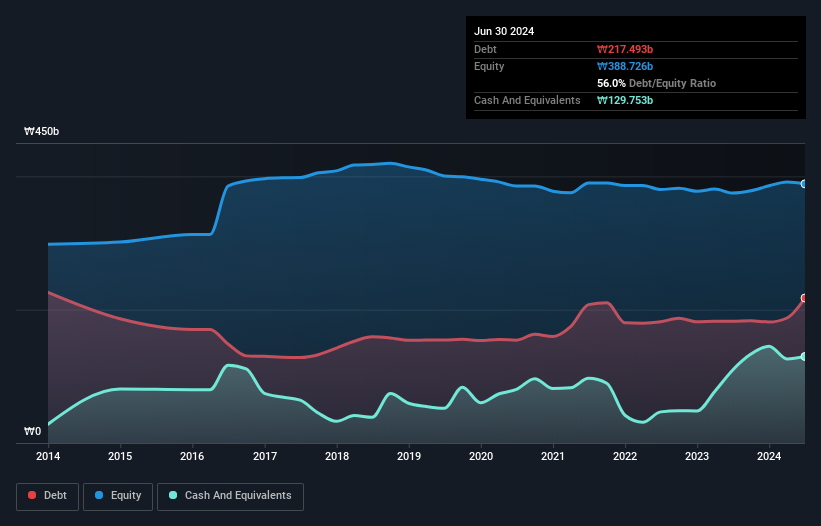Click Cash And Equivalents label in tooltip

(x=527, y=100)
